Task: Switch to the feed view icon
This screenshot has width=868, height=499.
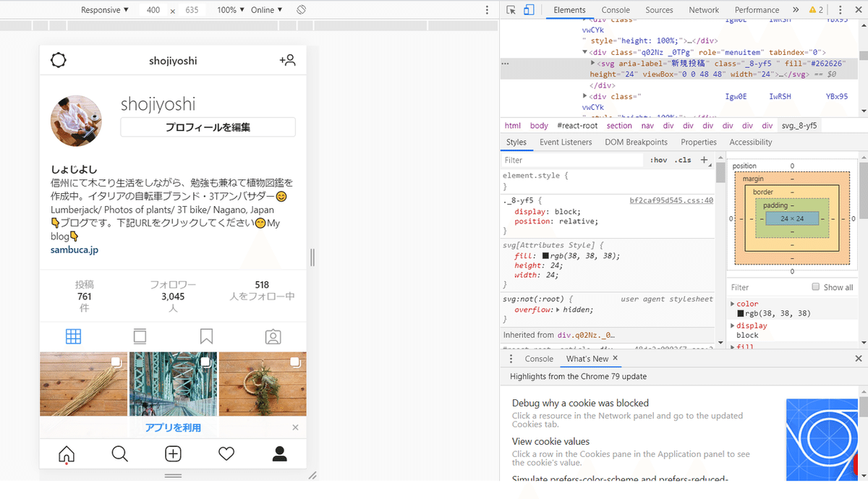Action: [x=140, y=336]
